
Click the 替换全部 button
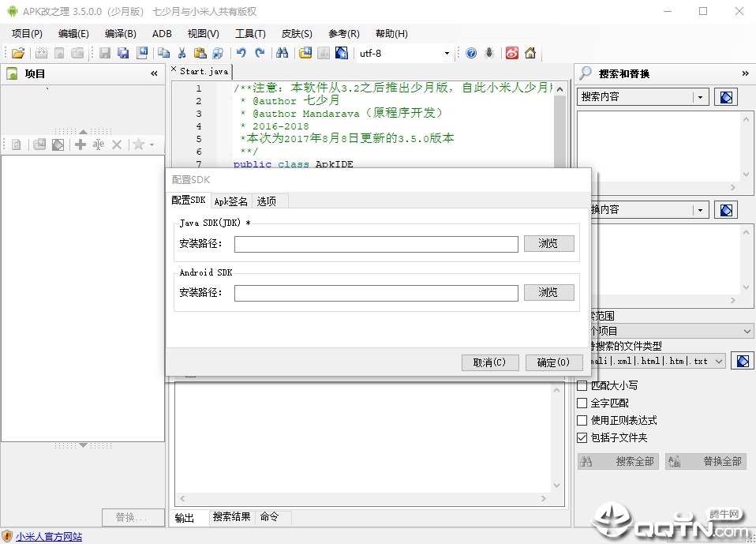click(x=705, y=462)
